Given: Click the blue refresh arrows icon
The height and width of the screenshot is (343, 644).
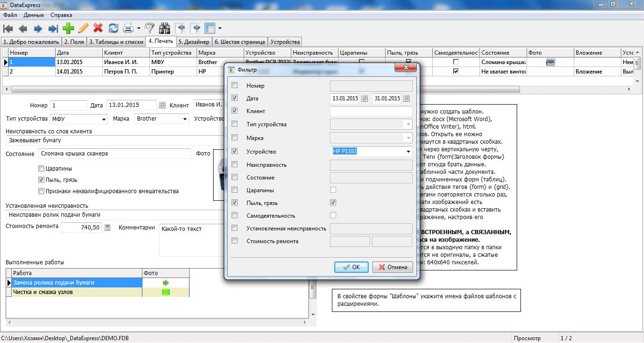Looking at the screenshot, I should point(113,28).
